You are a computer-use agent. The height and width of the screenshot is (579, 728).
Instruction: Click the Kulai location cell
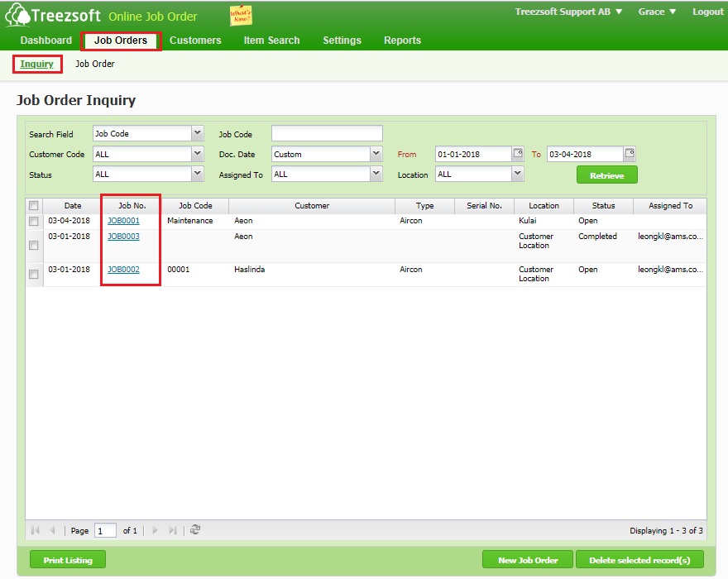528,221
